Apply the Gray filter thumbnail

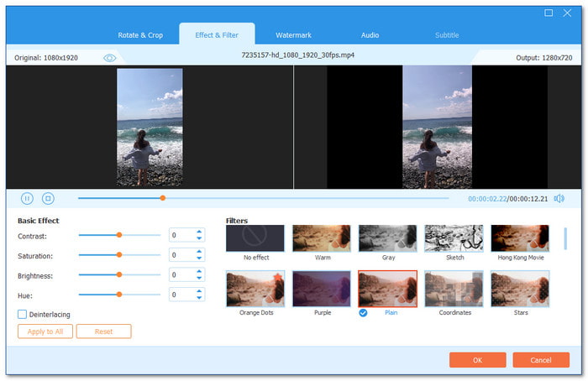point(387,238)
